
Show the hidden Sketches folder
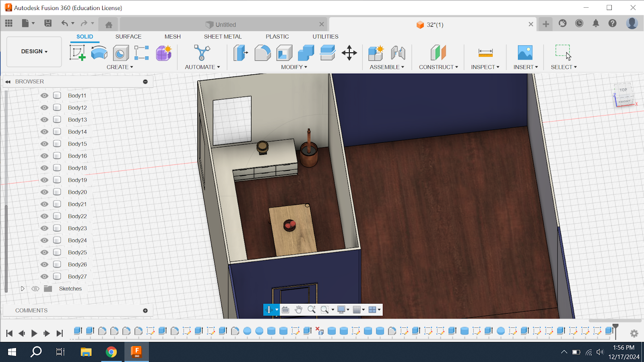point(35,288)
